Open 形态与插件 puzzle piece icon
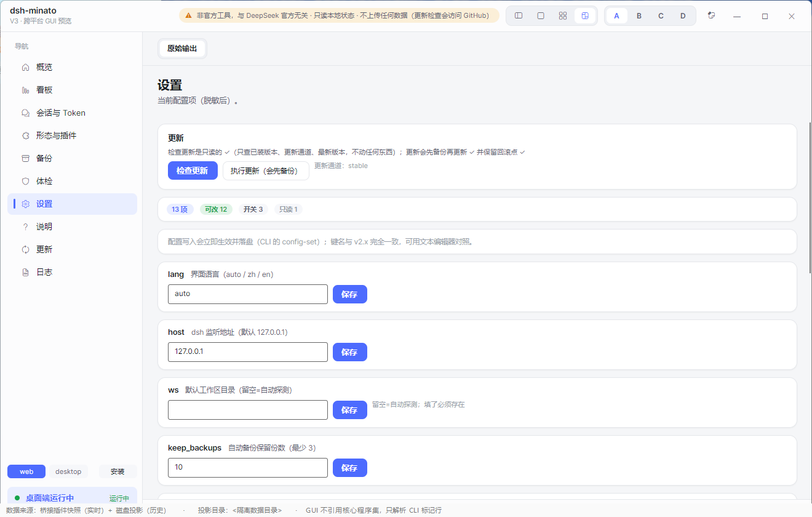 (x=25, y=135)
